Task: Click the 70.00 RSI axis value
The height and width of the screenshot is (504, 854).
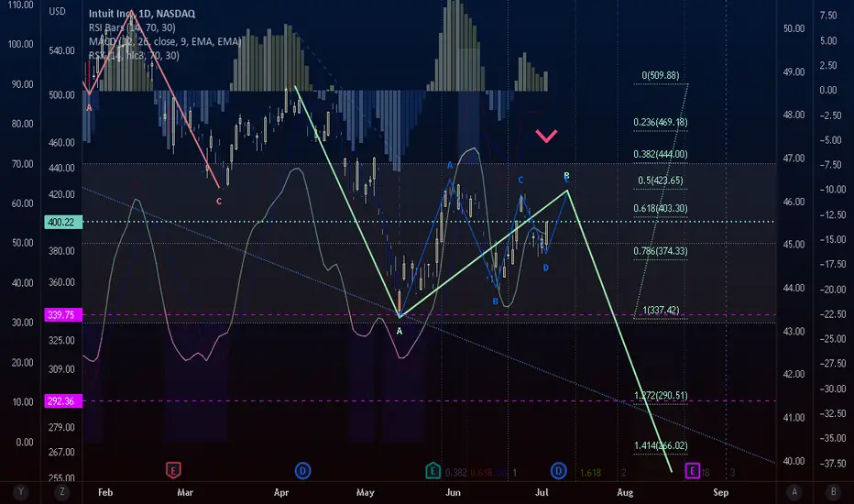Action: tap(22, 163)
